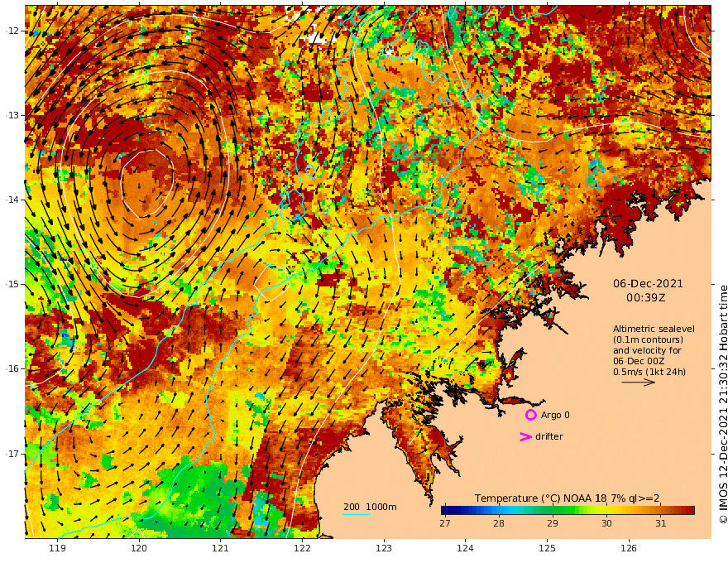Viewport: 728px width, 563px height.
Task: Click the latitude axis label -16
Action: tap(12, 368)
